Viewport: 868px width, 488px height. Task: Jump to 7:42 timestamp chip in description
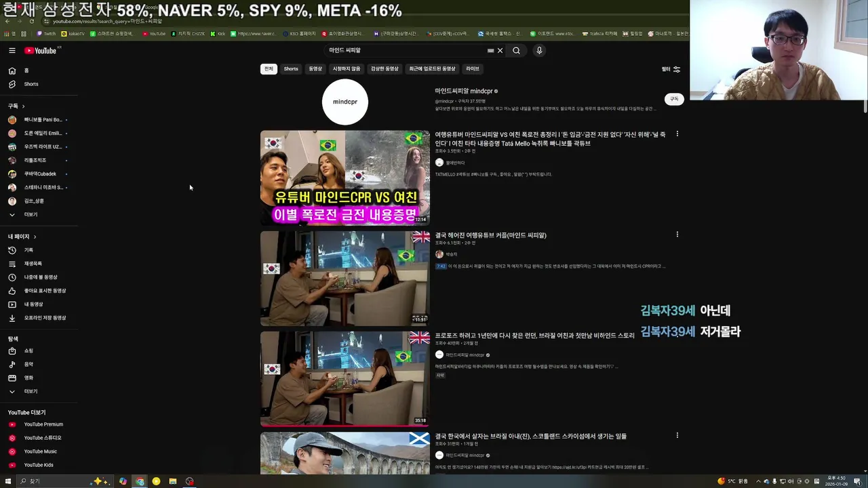click(x=441, y=266)
